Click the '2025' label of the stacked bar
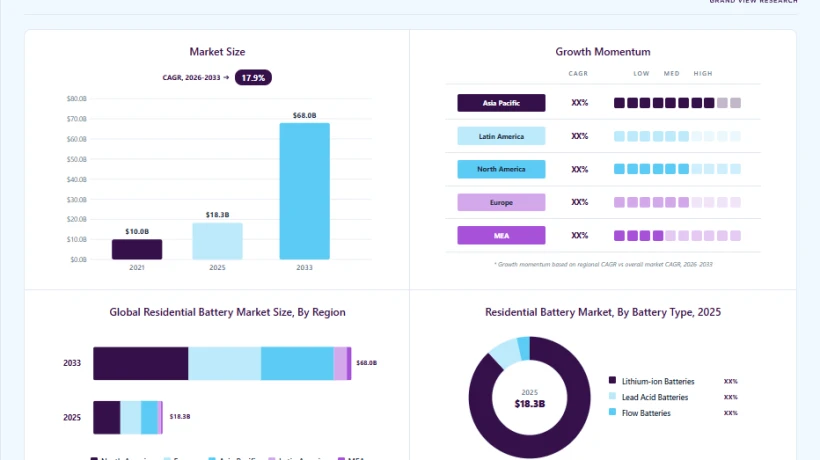The image size is (820, 460). [72, 417]
